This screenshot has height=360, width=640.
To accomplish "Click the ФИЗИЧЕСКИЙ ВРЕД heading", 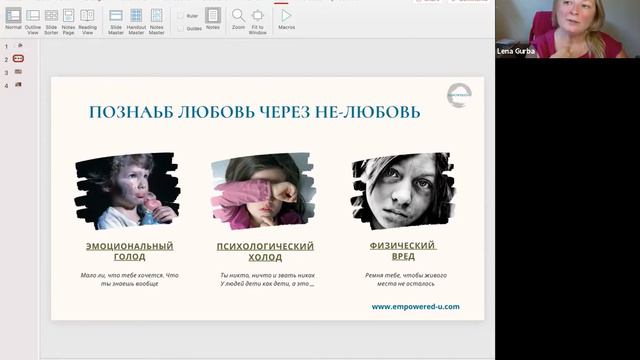I will pyautogui.click(x=403, y=251).
